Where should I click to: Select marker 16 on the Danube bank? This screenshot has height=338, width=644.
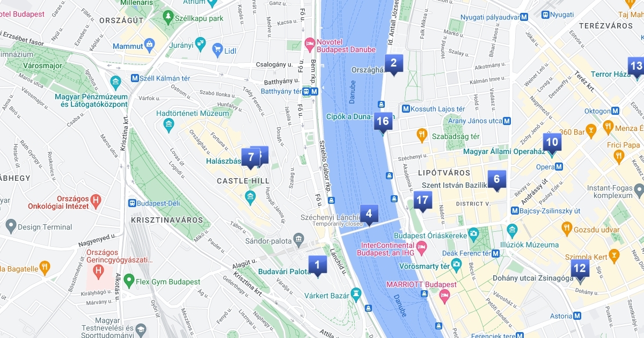[x=383, y=122]
